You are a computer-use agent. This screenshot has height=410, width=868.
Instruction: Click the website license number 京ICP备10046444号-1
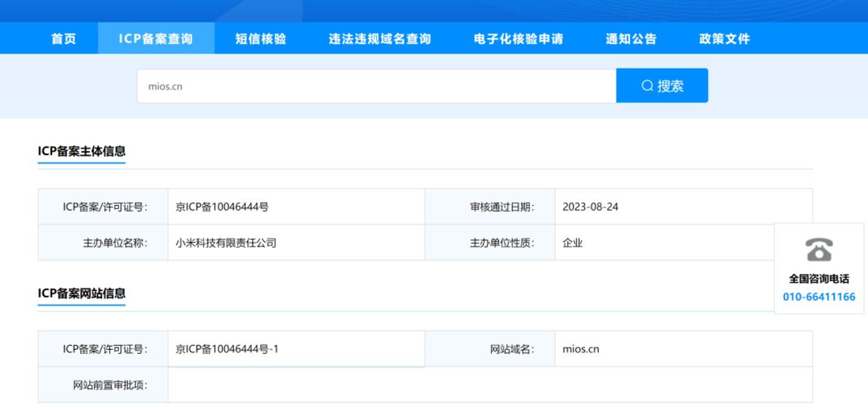227,349
